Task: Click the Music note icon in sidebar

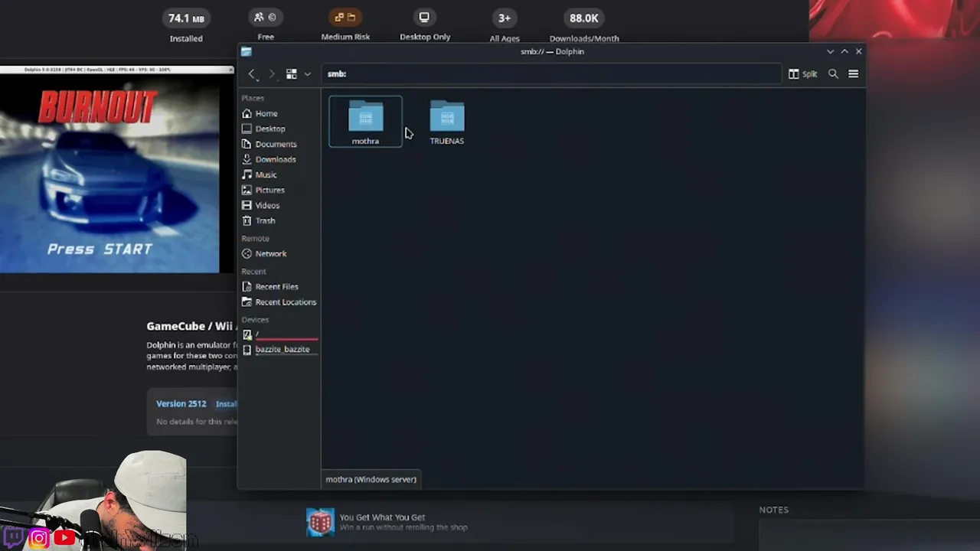Action: point(247,174)
